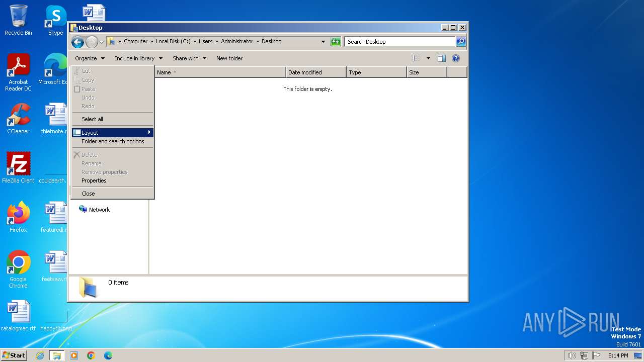Screen dimensions: 644x362
Task: Sort by the Name column header
Action: 220,72
